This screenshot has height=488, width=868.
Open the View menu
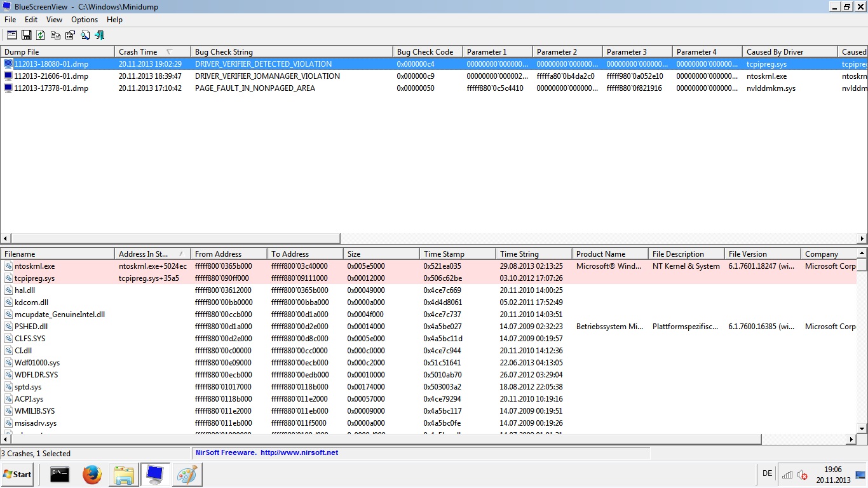pyautogui.click(x=54, y=20)
